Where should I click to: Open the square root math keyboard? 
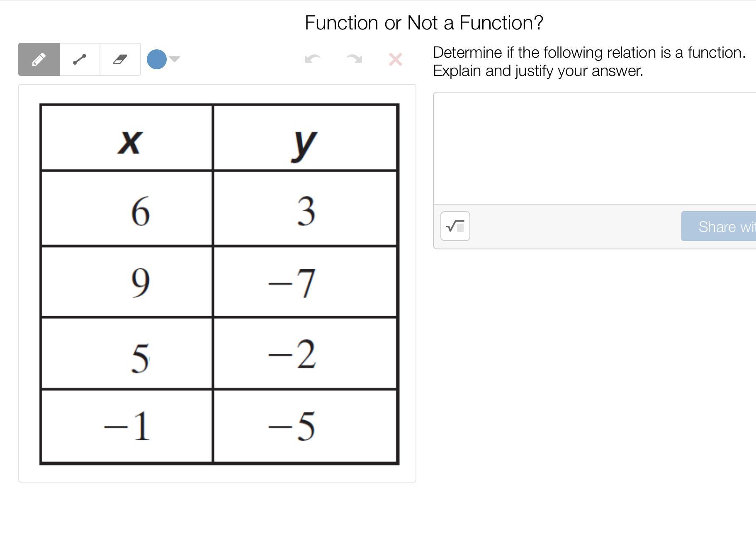(455, 226)
